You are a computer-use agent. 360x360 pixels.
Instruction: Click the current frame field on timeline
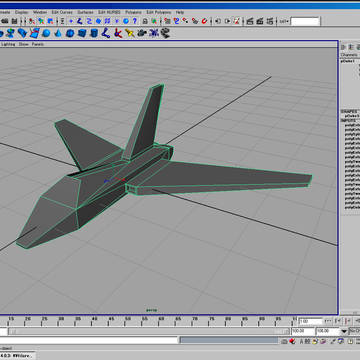click(x=311, y=321)
